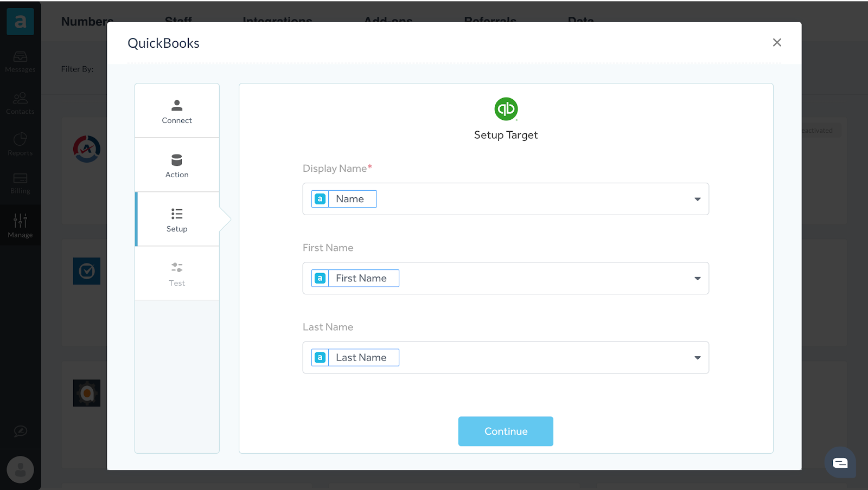
Task: Open the Test step
Action: [x=177, y=274]
